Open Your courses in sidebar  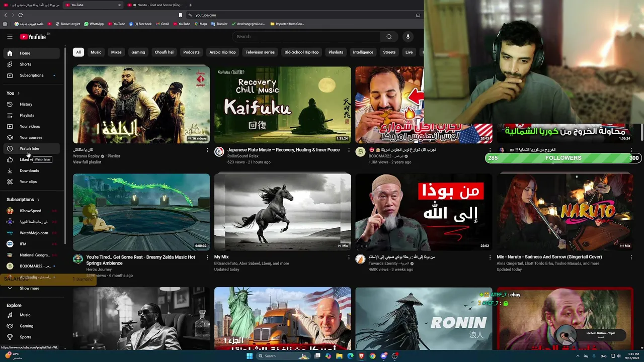point(33,138)
